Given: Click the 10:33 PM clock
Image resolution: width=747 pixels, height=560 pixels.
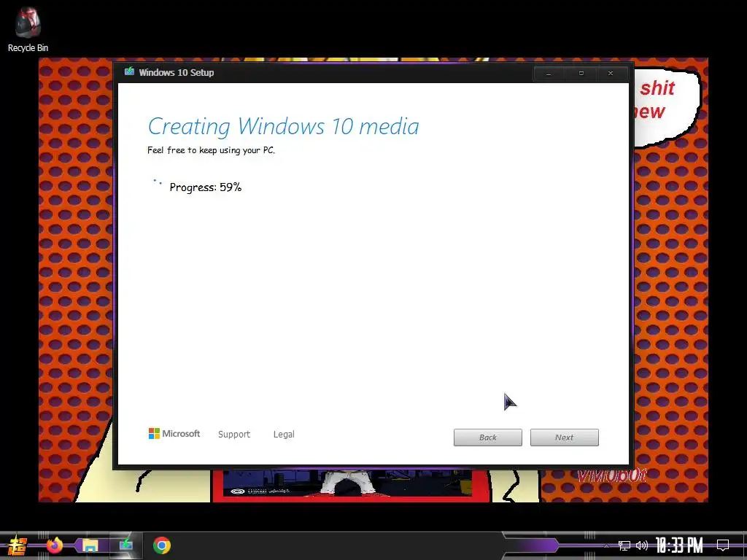Looking at the screenshot, I should 679,545.
